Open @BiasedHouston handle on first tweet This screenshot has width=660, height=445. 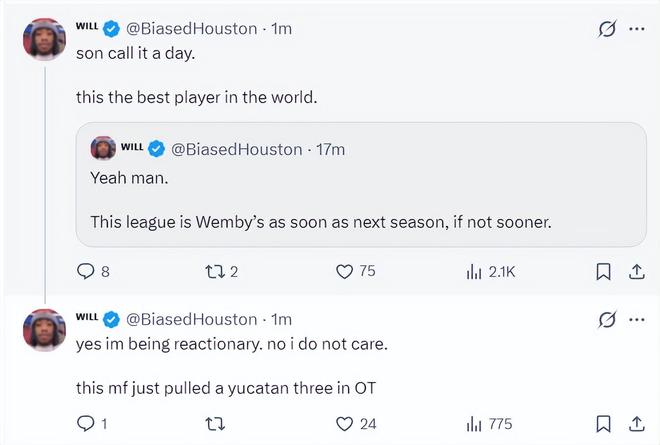[192, 29]
